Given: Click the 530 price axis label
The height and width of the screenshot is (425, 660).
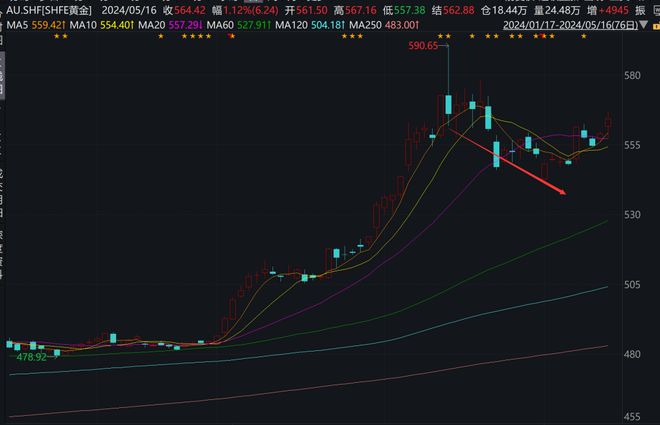Looking at the screenshot, I should [632, 215].
